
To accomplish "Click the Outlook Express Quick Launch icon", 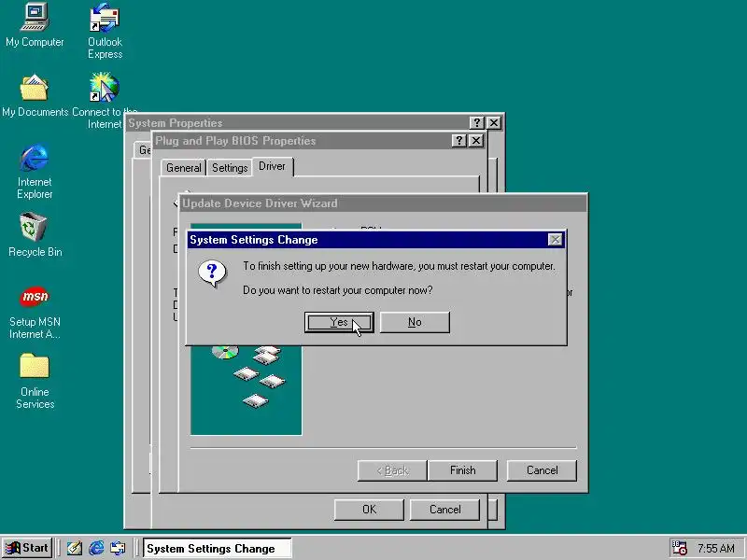I will [118, 548].
